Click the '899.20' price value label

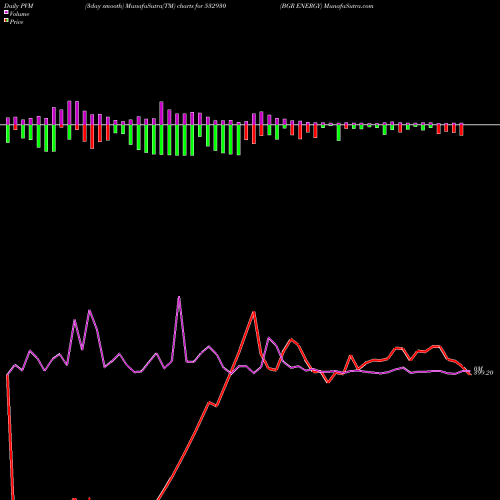(483, 373)
